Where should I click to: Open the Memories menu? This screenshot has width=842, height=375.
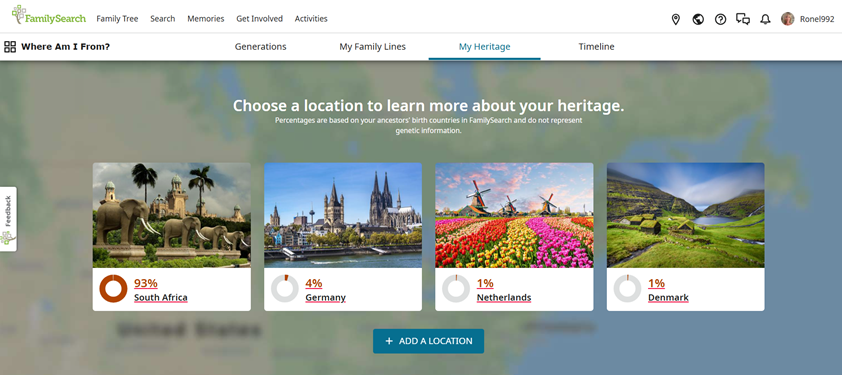[x=206, y=19]
